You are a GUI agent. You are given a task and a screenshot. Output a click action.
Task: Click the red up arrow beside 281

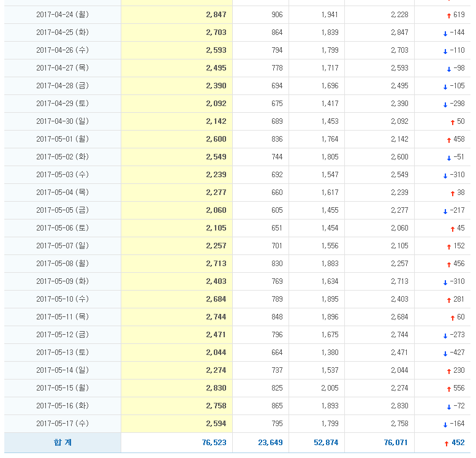pos(448,300)
